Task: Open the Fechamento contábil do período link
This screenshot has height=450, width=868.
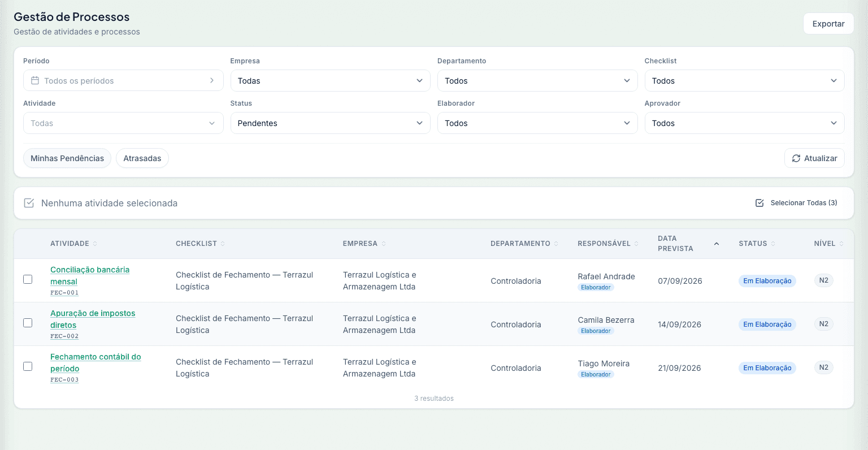Action: click(96, 363)
